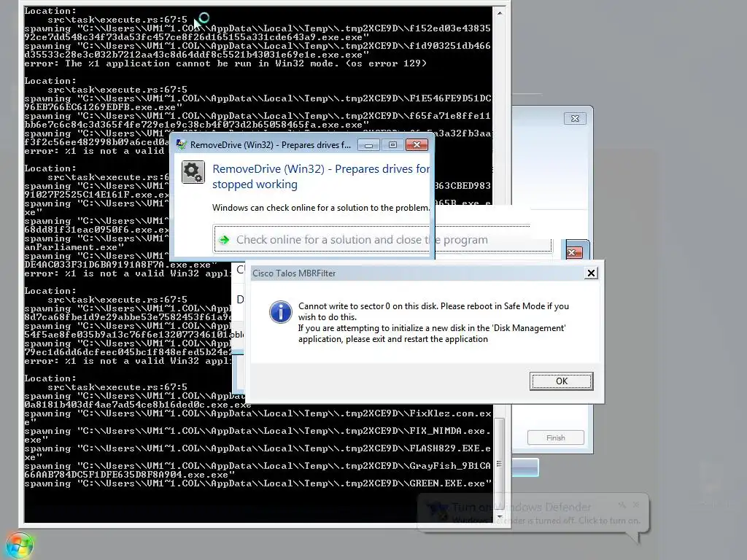Click the RemoveDrive title bar icon
Screen dimensions: 747x560
(x=181, y=144)
